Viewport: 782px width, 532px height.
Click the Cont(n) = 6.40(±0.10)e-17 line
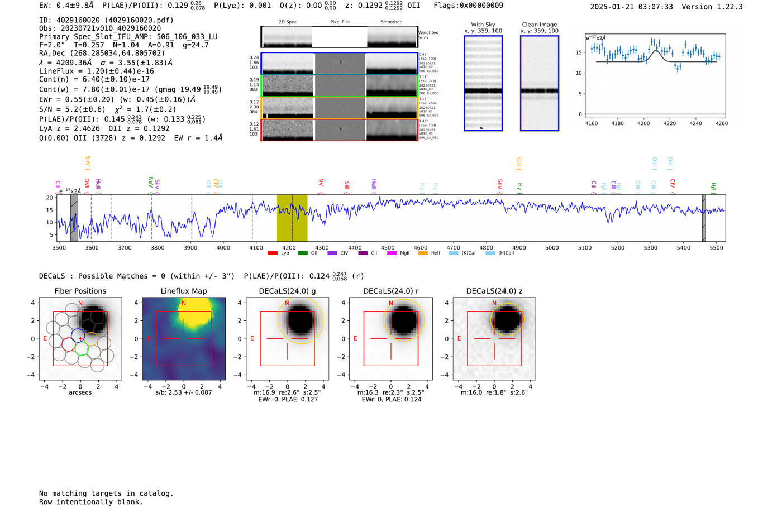[94, 79]
